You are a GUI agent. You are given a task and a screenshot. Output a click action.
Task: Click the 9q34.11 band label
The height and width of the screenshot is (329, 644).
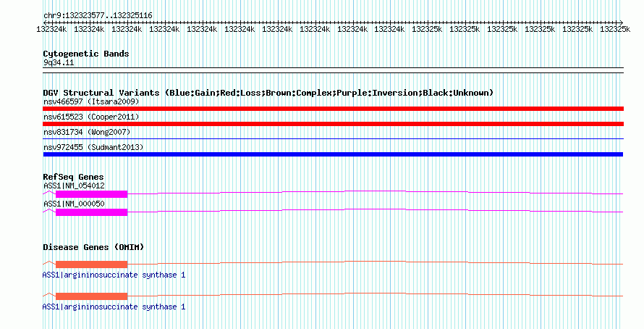click(59, 62)
